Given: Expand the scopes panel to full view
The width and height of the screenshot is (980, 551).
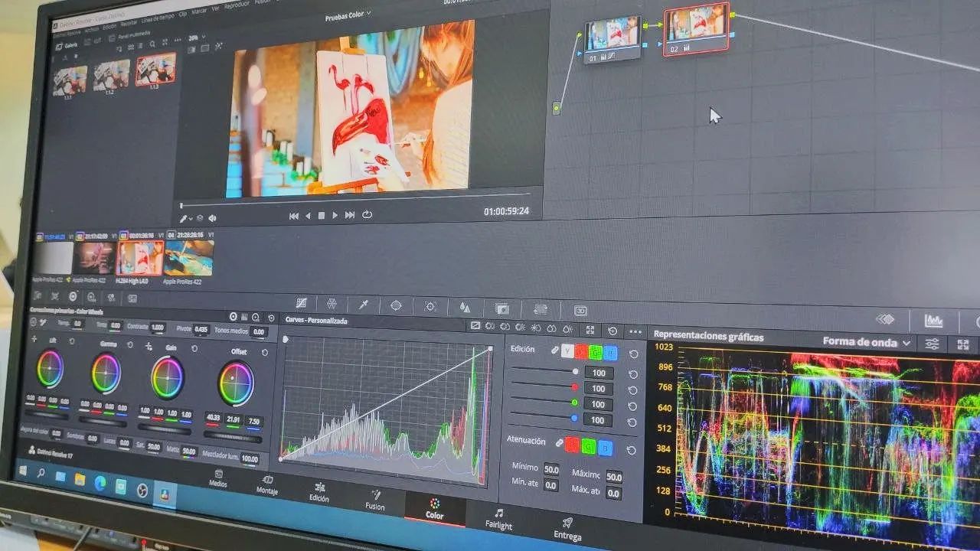Looking at the screenshot, I should (x=963, y=344).
